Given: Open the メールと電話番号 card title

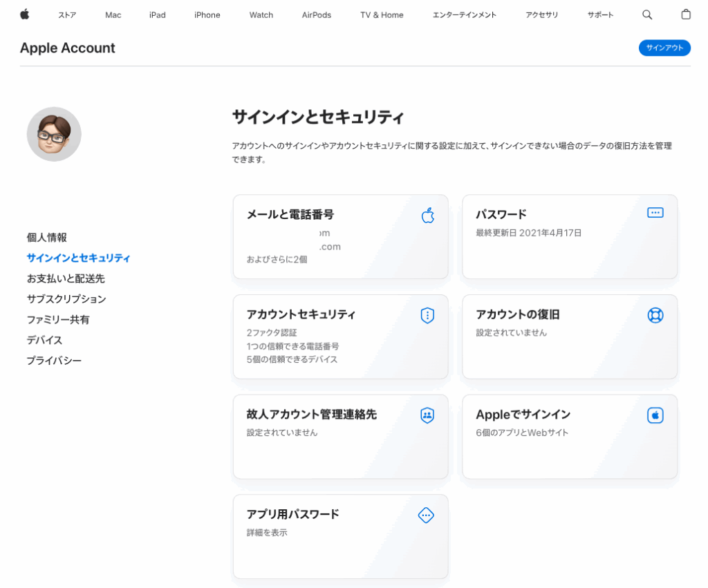Looking at the screenshot, I should coord(290,214).
